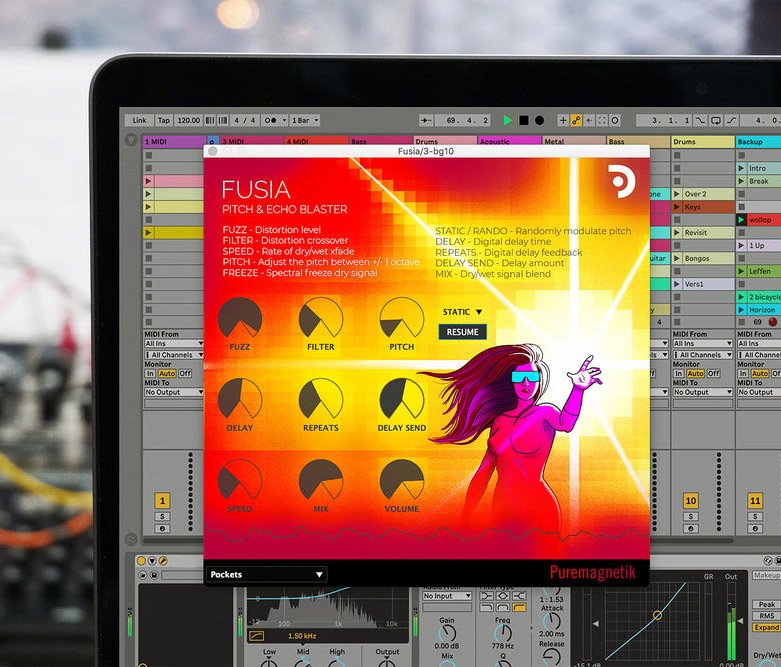Set track 10 Monitor to In
781x667 pixels.
click(x=678, y=373)
